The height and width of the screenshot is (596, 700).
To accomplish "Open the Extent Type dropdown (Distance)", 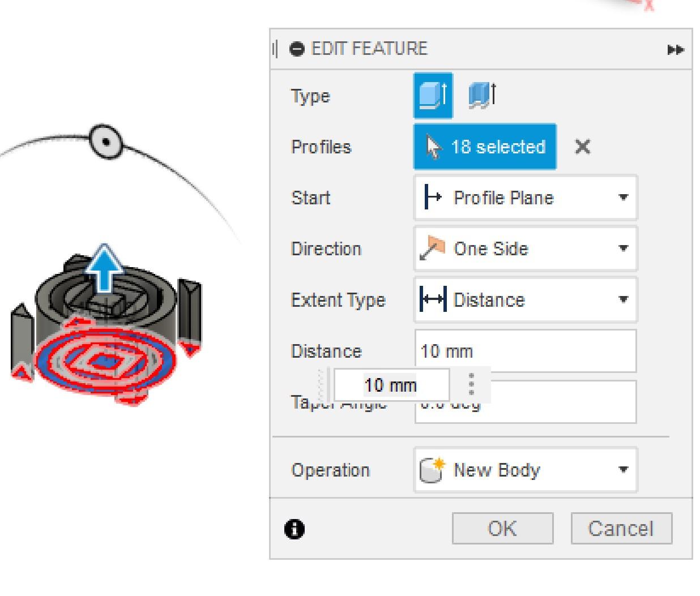I will click(x=526, y=299).
